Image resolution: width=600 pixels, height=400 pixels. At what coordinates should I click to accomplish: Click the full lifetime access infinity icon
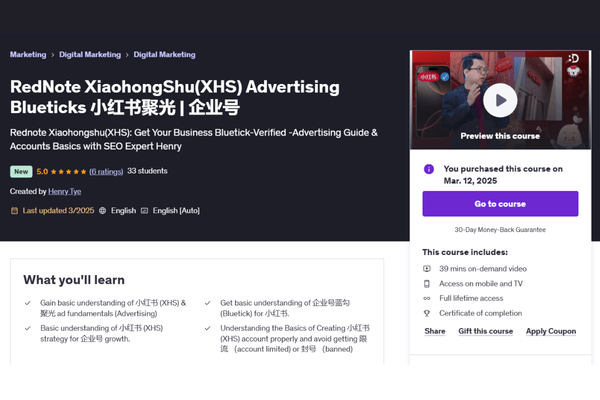(x=428, y=298)
